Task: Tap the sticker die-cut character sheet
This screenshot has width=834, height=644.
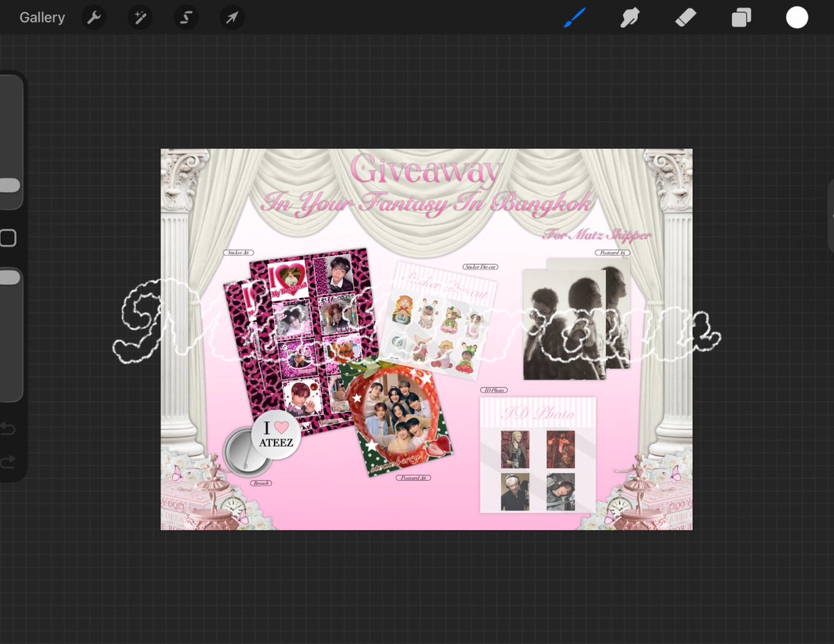Action: pos(439,320)
